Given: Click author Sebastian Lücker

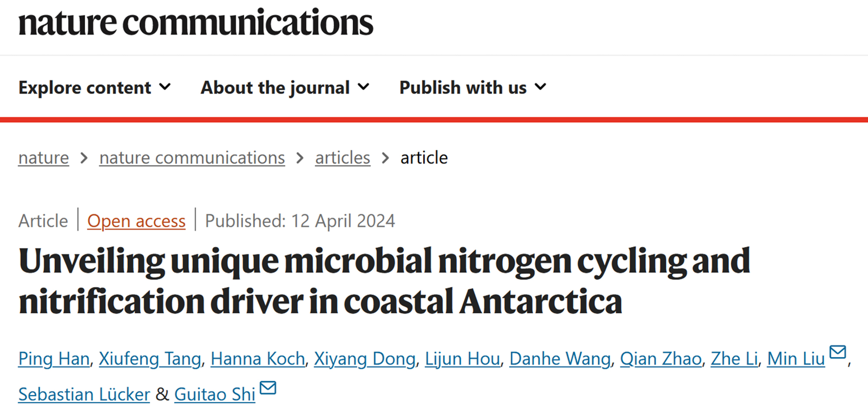Looking at the screenshot, I should click(x=84, y=394).
